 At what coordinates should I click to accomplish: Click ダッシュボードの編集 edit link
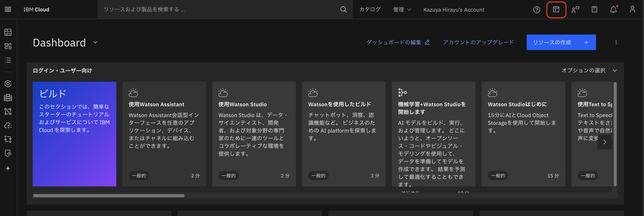pyautogui.click(x=398, y=42)
